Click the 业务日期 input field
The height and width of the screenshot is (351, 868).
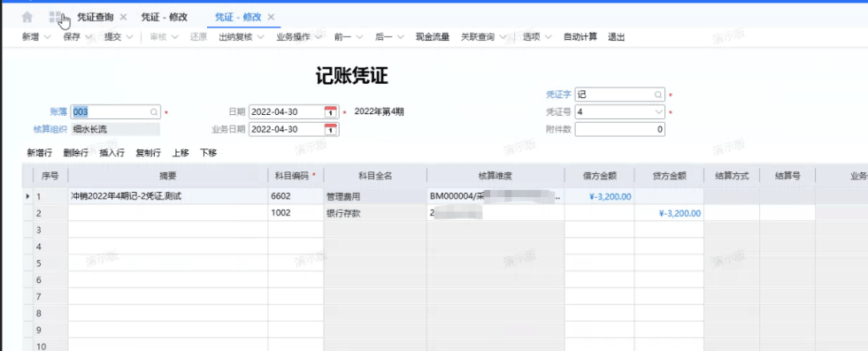point(294,129)
